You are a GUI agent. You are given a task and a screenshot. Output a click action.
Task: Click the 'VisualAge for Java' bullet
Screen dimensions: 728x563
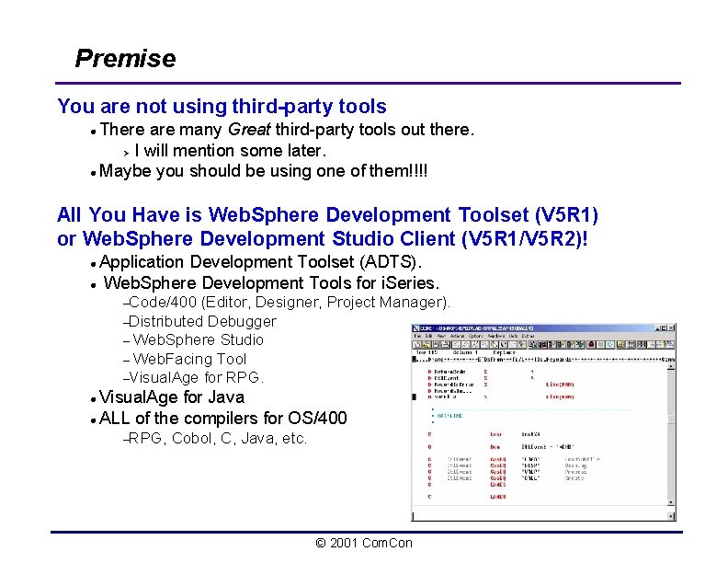pyautogui.click(x=172, y=397)
